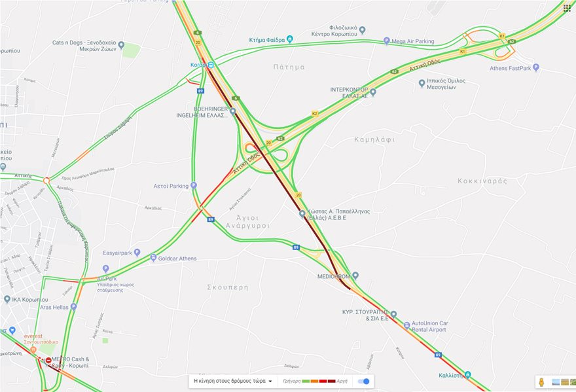Open the Google apps grid icon
The height and width of the screenshot is (392, 576).
[567, 8]
